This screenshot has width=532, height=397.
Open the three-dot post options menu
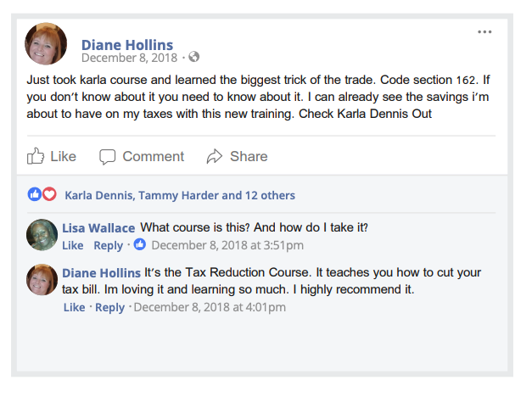point(484,32)
